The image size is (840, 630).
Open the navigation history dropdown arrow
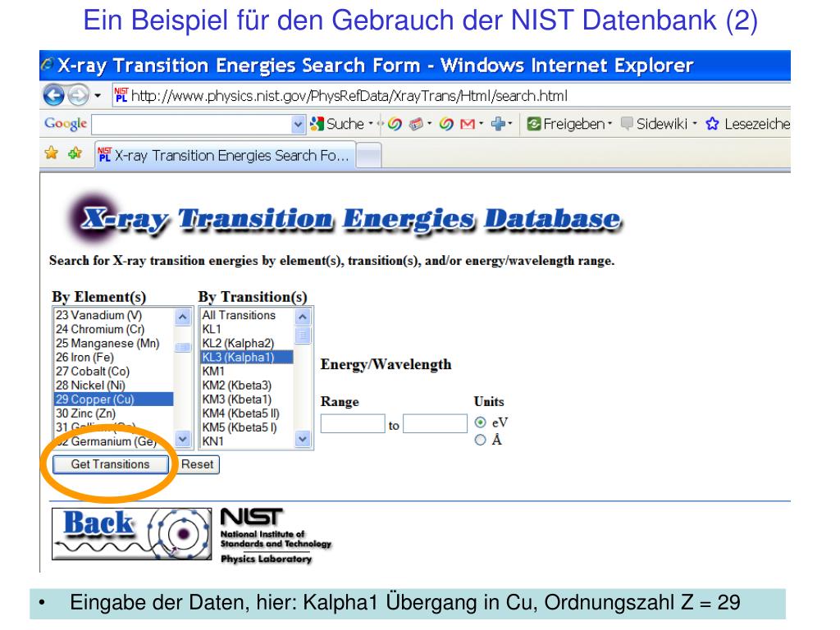point(98,96)
